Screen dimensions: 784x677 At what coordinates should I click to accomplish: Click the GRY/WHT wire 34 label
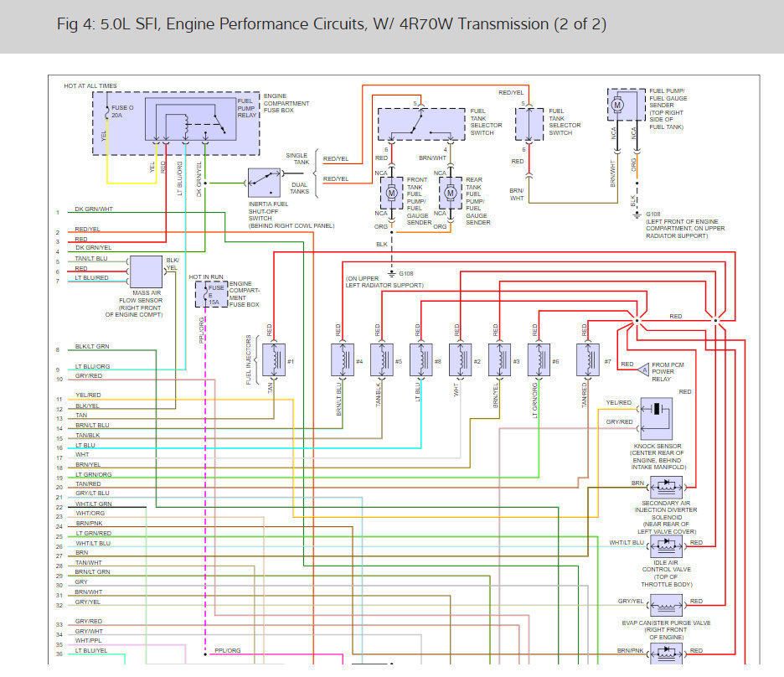point(89,631)
